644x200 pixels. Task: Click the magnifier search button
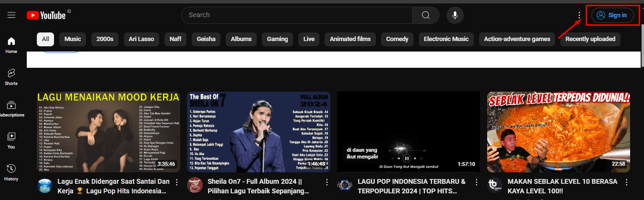point(426,15)
